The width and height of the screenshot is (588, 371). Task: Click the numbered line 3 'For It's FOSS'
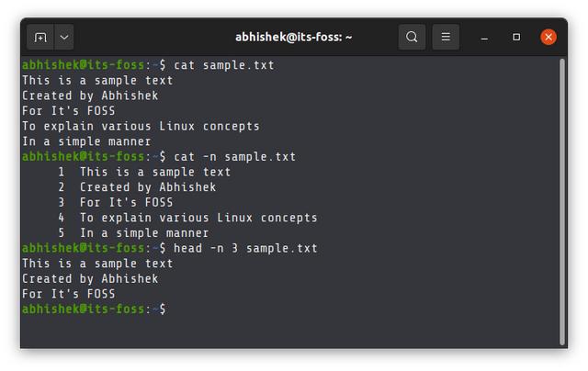(x=116, y=202)
